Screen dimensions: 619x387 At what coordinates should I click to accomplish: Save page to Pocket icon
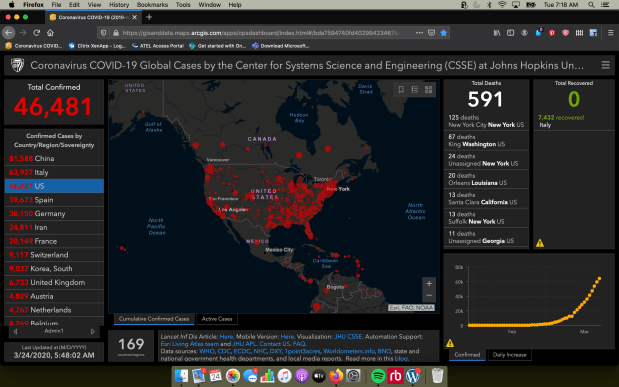pos(431,33)
